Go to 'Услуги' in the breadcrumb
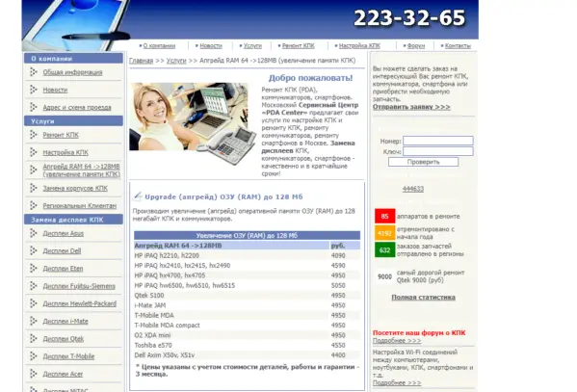Viewport: 577px width, 392px height. point(176,61)
